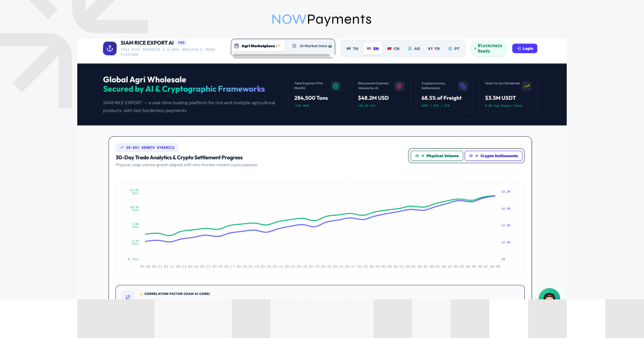The image size is (644, 338).
Task: Switch to the Agri Marketplace tab
Action: [x=258, y=46]
